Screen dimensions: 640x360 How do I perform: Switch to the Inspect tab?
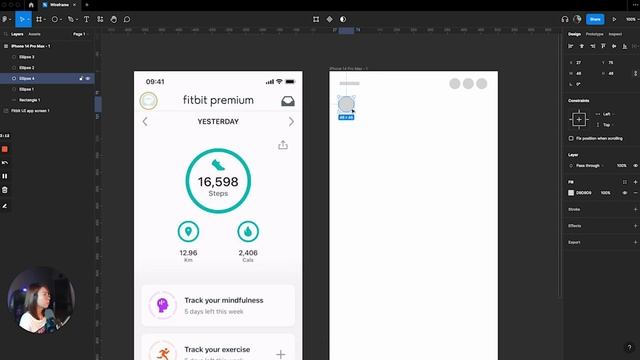coord(615,34)
